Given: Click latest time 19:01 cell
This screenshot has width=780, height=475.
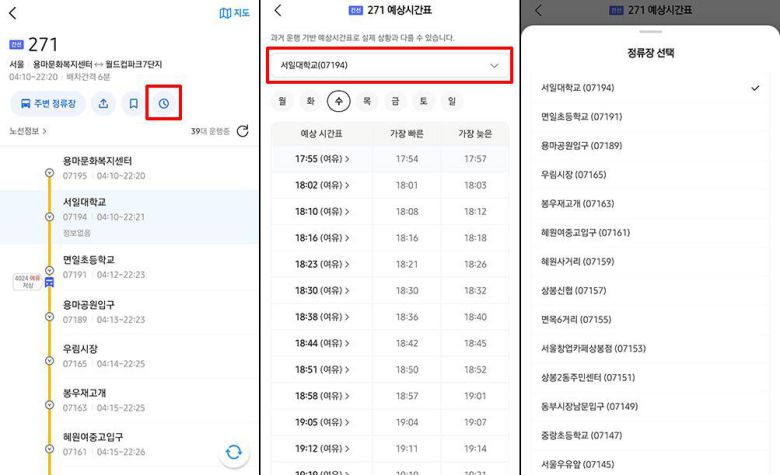Looking at the screenshot, I should (475, 396).
